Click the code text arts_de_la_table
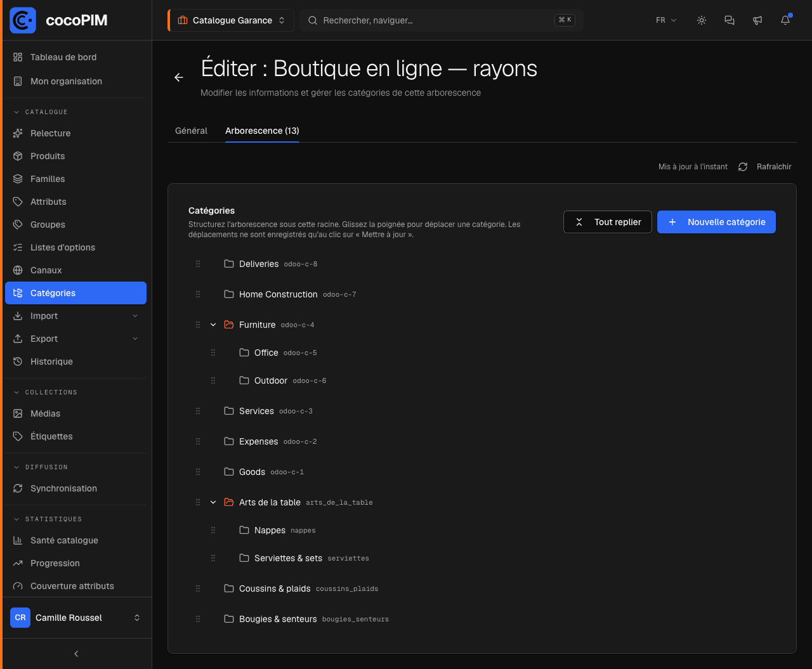This screenshot has width=812, height=669. (339, 503)
